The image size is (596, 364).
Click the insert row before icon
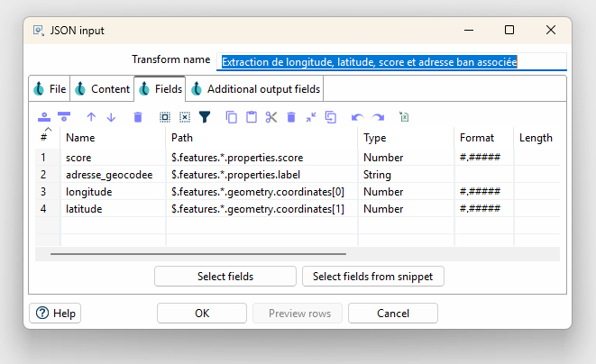[x=44, y=117]
